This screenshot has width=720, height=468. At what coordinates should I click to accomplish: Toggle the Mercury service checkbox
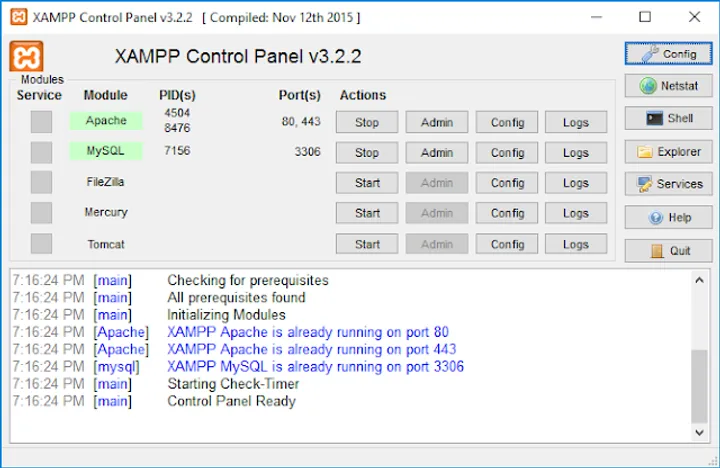[41, 213]
